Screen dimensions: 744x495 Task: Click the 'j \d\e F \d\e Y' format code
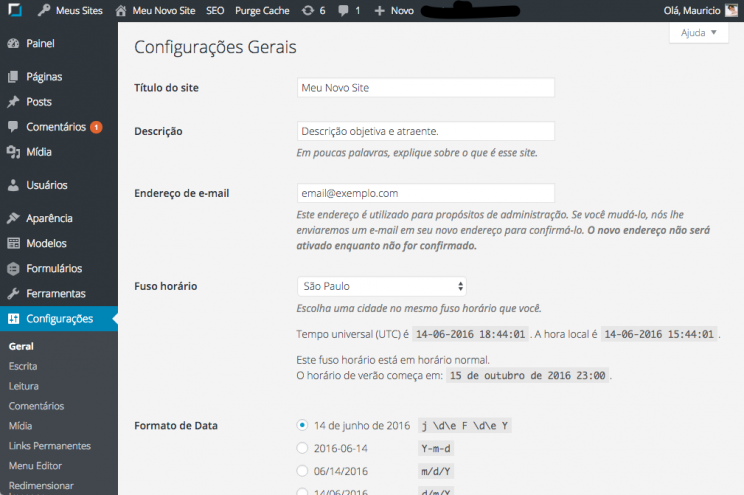click(465, 426)
